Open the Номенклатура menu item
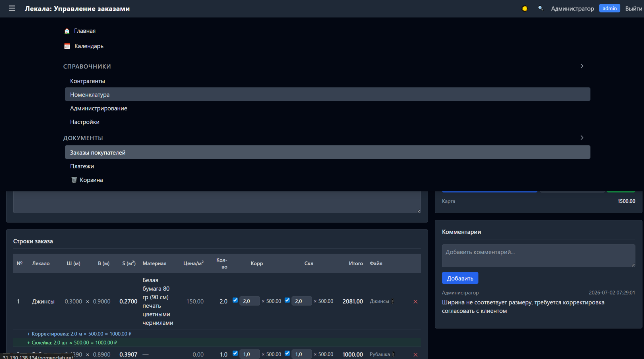This screenshot has width=644, height=359. [328, 94]
